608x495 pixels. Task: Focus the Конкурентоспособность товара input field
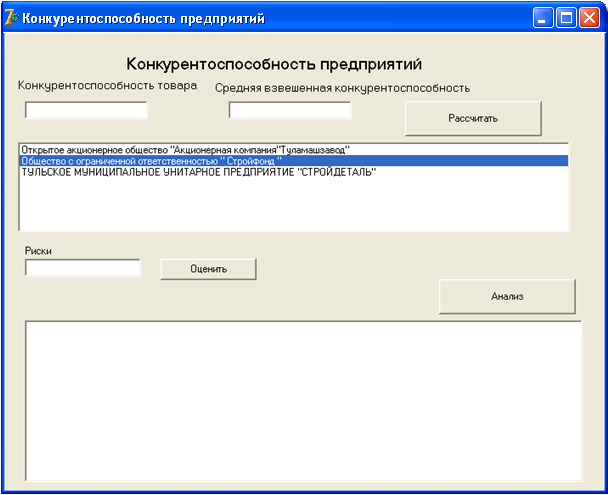[x=86, y=110]
